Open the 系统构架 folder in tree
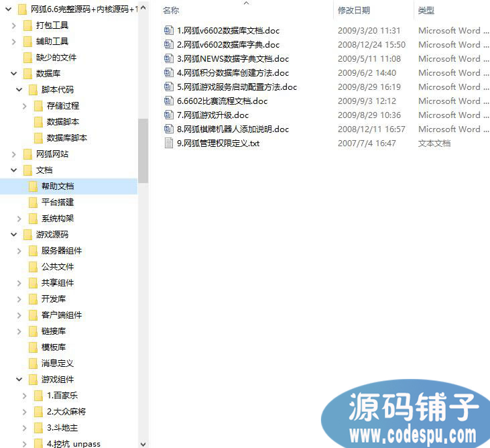490x448 pixels. click(x=58, y=219)
